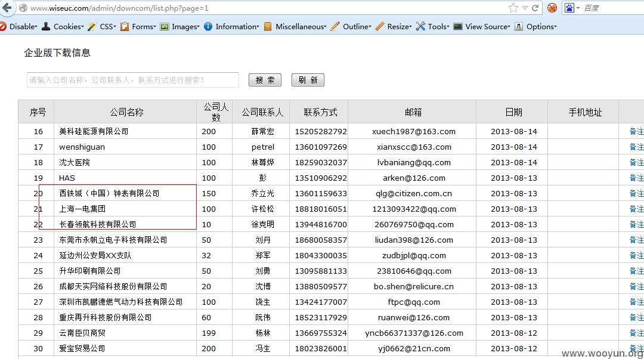Click the Miscellaneous notepad icon
Image resolution: width=644 pixels, height=359 pixels.
pyautogui.click(x=268, y=26)
